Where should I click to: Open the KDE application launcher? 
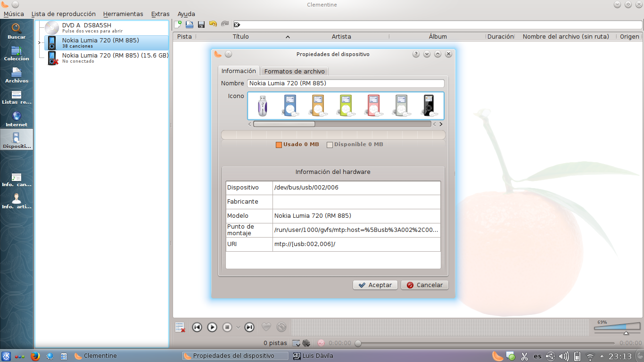coord(7,356)
